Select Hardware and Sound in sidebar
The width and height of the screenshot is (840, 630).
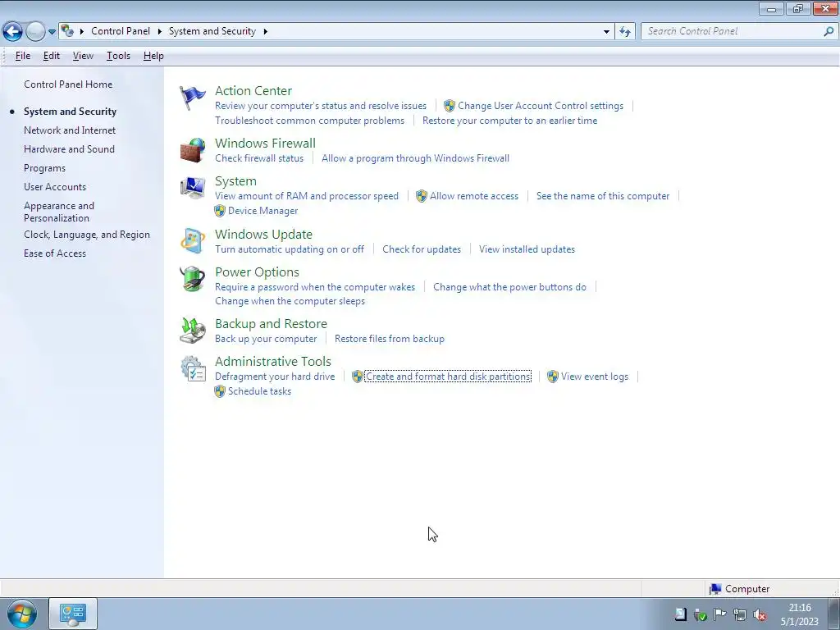point(69,149)
